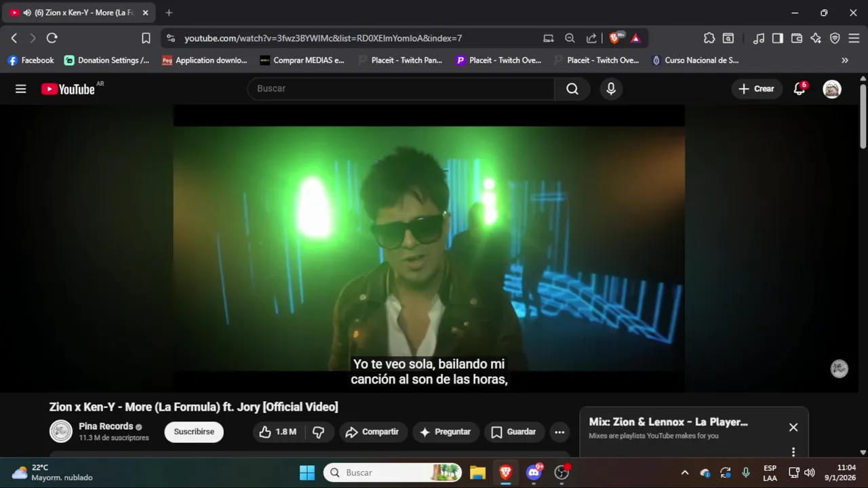
Task: Share this page via address bar icon
Action: point(591,38)
